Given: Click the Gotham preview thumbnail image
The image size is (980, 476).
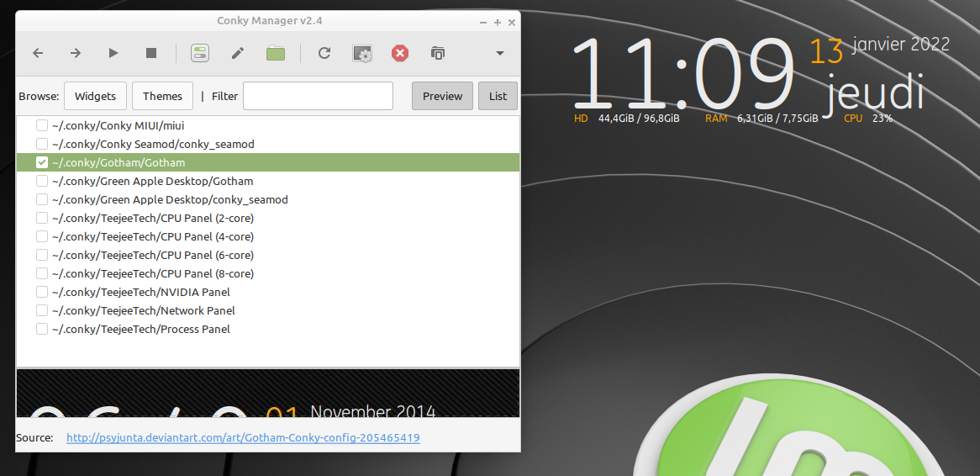Looking at the screenshot, I should click(268, 393).
